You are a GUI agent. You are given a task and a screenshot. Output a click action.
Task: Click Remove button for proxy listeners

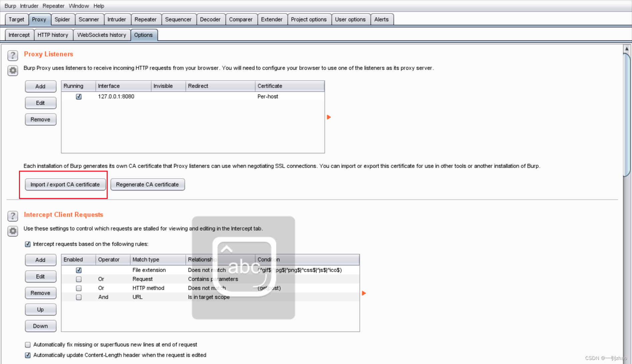tap(41, 119)
